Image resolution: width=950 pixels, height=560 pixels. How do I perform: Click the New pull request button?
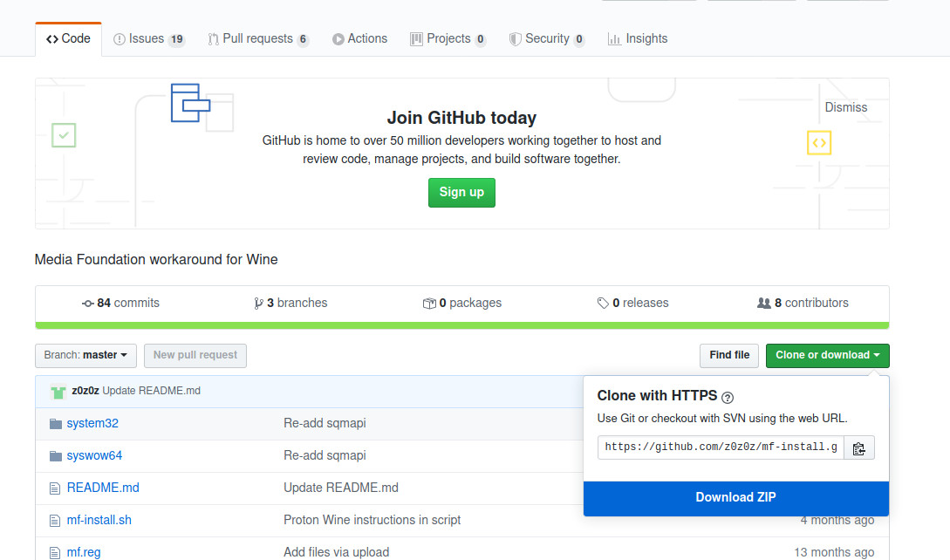coord(195,355)
